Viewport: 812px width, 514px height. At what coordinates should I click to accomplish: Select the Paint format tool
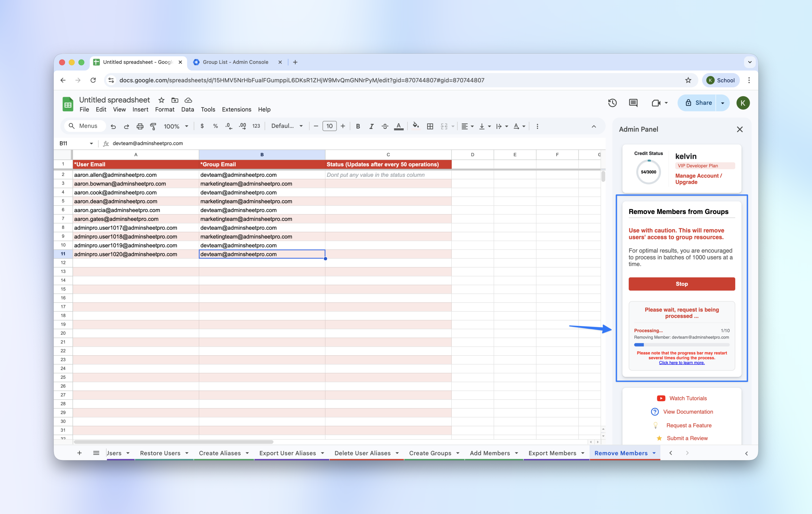[153, 126]
